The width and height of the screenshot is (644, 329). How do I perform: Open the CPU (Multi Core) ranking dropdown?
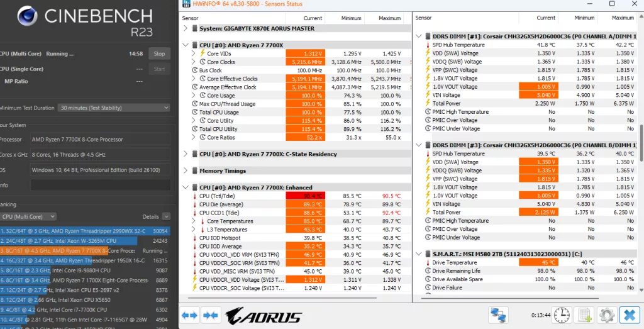point(28,216)
